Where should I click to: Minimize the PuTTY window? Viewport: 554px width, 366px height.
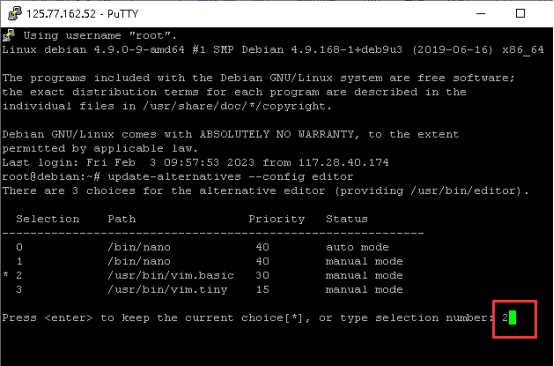pos(481,13)
